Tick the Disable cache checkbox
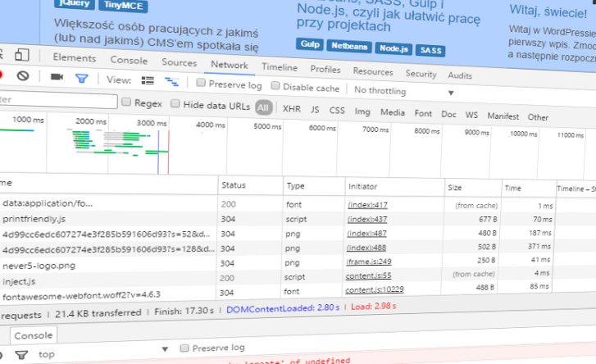 pyautogui.click(x=275, y=85)
